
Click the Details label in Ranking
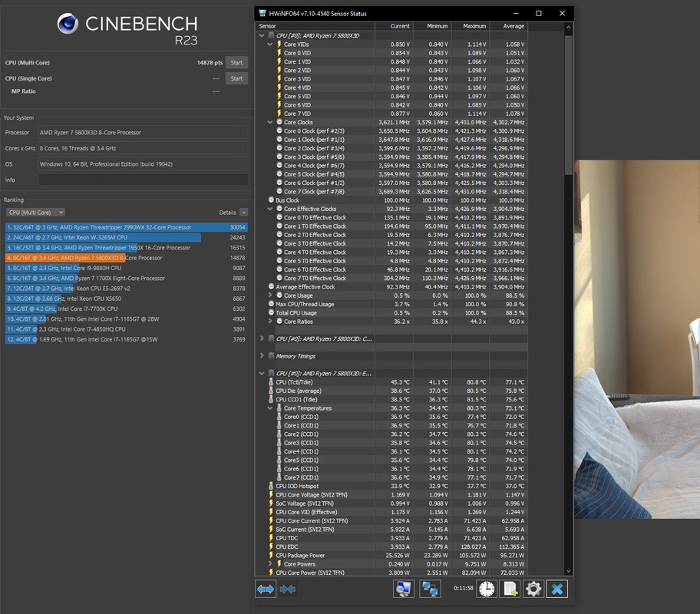pos(228,213)
